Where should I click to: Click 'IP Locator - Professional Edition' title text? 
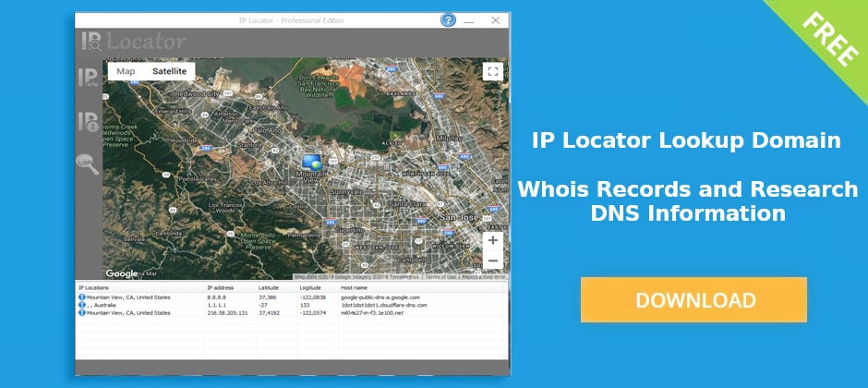coord(291,20)
